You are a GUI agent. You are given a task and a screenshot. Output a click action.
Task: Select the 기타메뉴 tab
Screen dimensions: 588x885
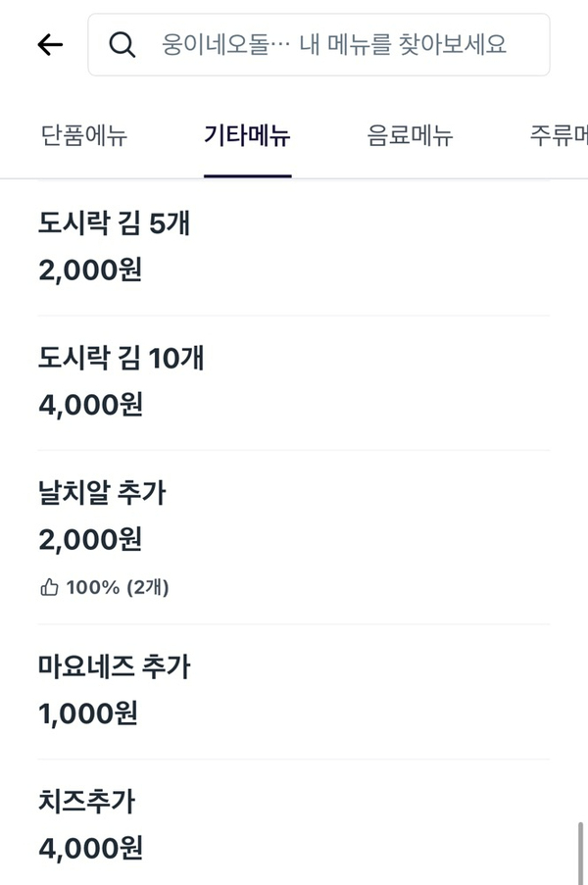pos(247,135)
